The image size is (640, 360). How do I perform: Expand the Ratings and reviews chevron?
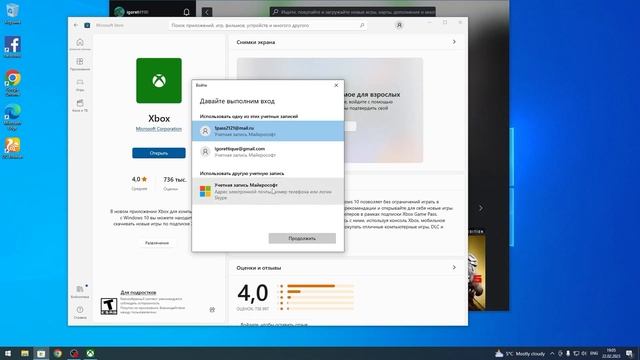454,267
